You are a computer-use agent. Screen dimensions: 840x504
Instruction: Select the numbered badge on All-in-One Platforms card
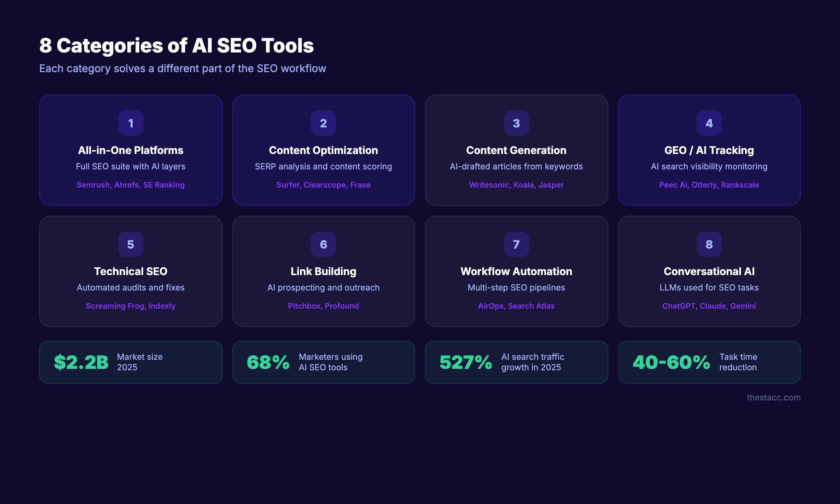(x=131, y=123)
